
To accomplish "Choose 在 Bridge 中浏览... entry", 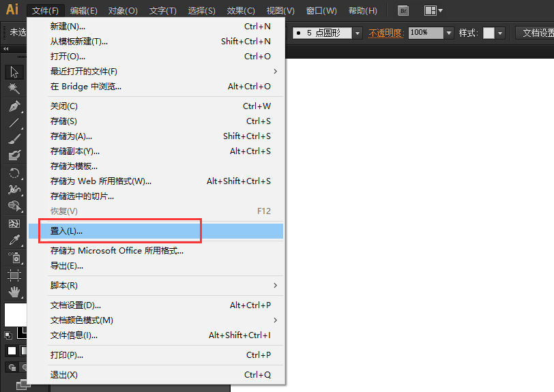I will pos(156,87).
